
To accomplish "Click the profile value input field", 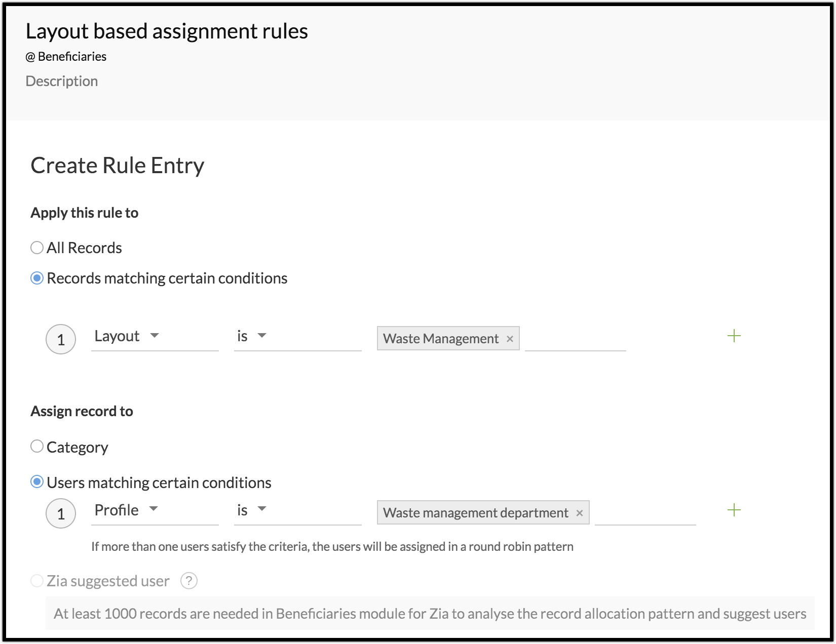I will pos(644,512).
